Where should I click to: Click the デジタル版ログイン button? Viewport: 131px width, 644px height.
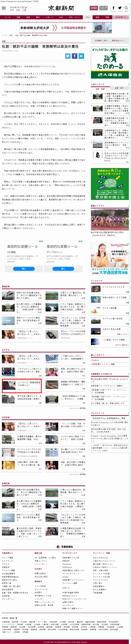103,8
